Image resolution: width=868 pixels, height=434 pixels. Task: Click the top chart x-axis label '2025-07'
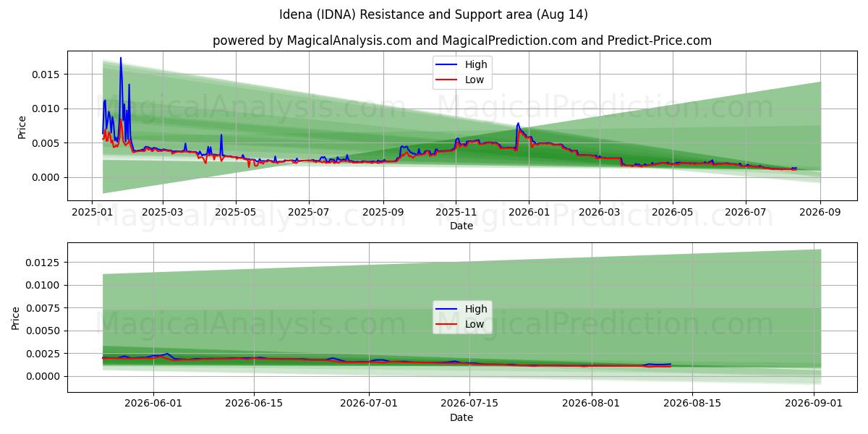(x=309, y=213)
